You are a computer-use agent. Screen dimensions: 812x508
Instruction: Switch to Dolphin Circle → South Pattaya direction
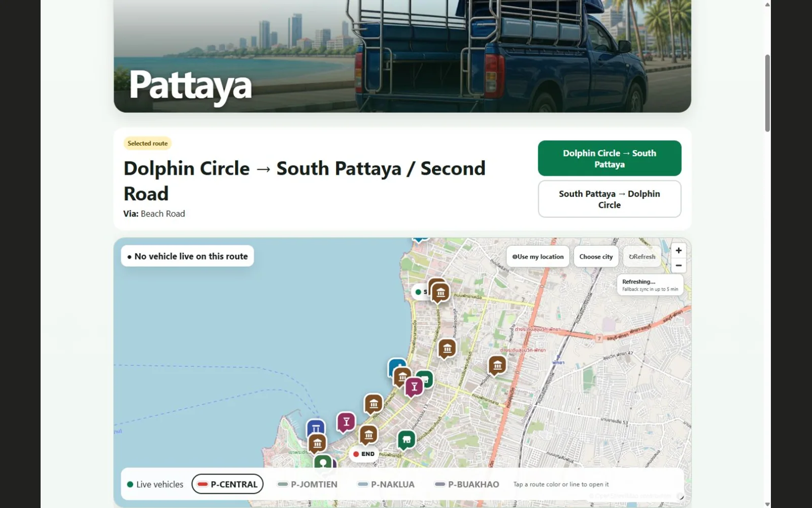(x=610, y=158)
